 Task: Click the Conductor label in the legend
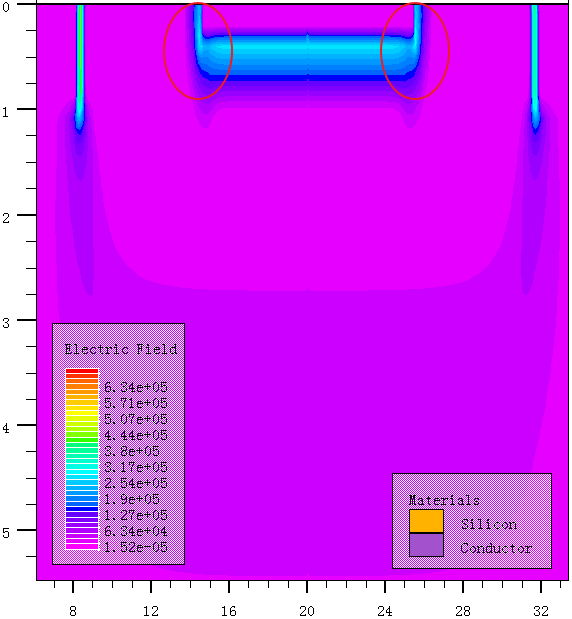click(x=496, y=548)
